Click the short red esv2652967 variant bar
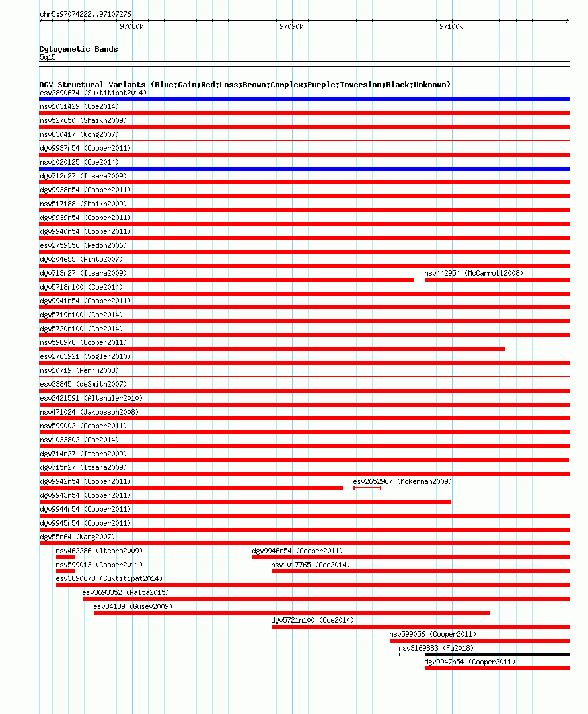This screenshot has width=588, height=714. 367,488
